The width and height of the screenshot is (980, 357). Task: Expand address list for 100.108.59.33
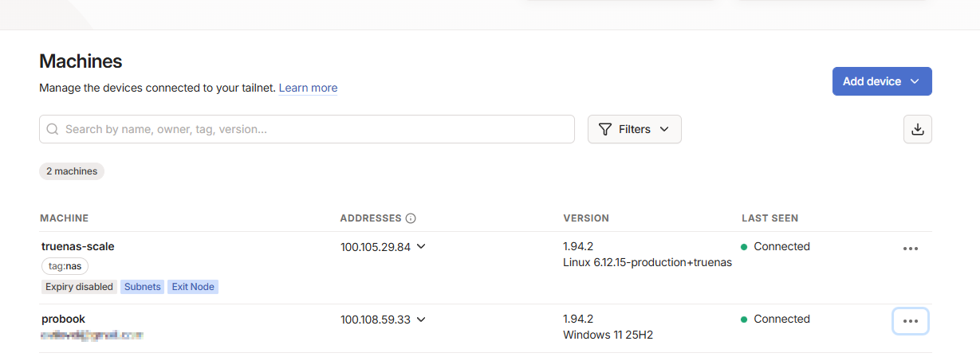tap(421, 319)
